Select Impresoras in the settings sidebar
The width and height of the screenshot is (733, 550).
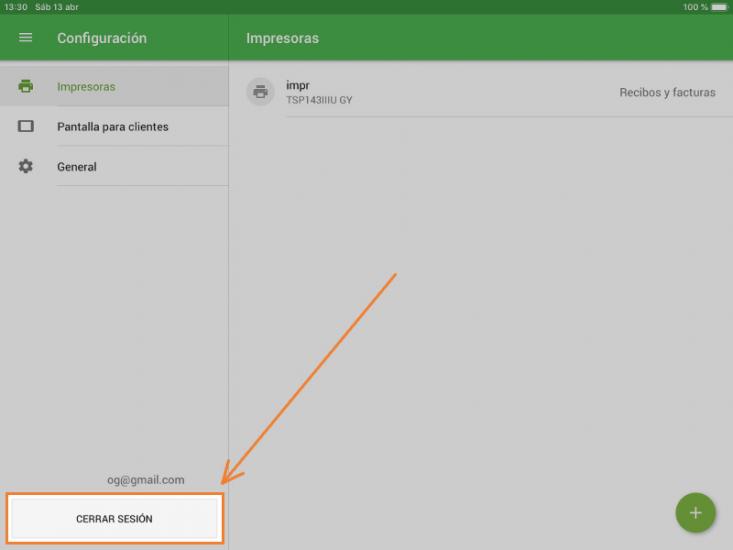click(114, 86)
